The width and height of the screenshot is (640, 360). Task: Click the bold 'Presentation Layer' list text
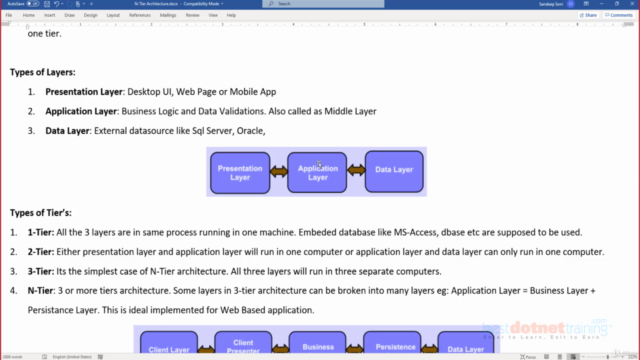pos(84,92)
